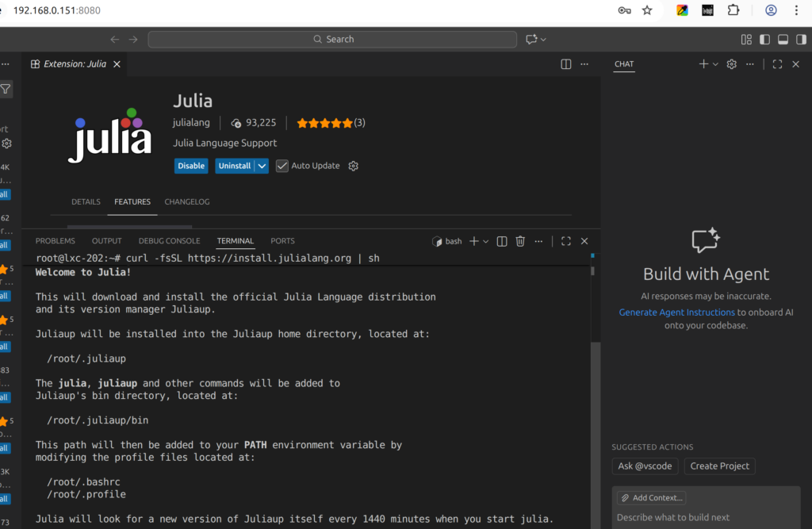Expand the Uninstall dropdown arrow
The width and height of the screenshot is (812, 529).
pyautogui.click(x=262, y=166)
